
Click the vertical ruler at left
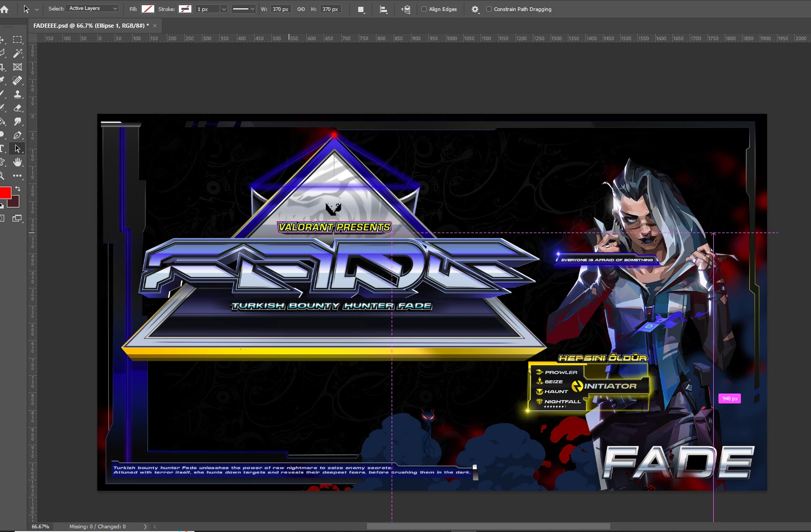coord(32,282)
